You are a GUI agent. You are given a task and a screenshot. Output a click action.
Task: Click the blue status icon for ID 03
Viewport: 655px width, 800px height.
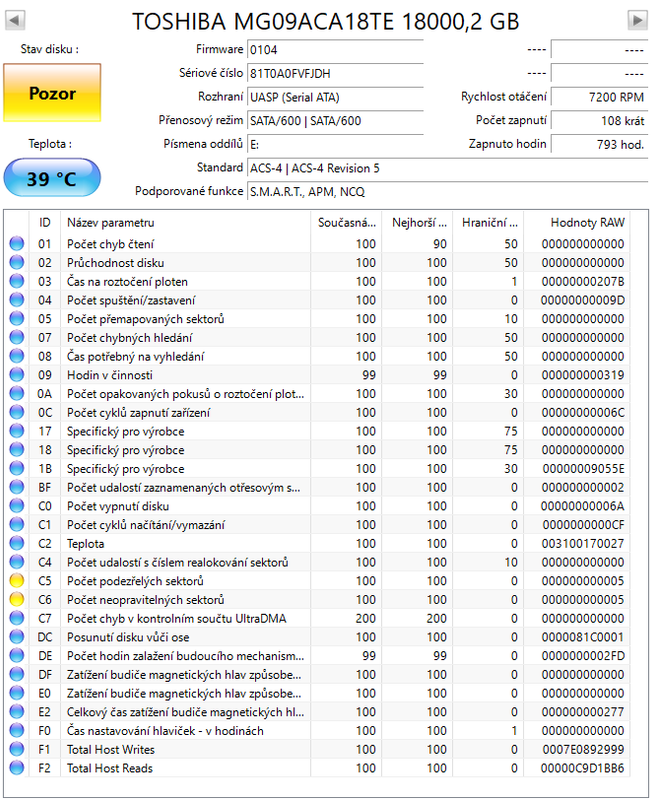point(17,281)
